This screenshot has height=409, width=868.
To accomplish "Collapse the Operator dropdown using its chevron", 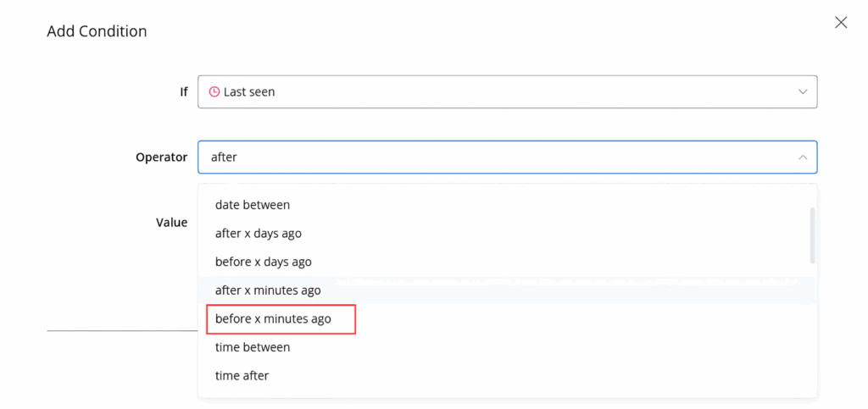I will click(x=803, y=157).
